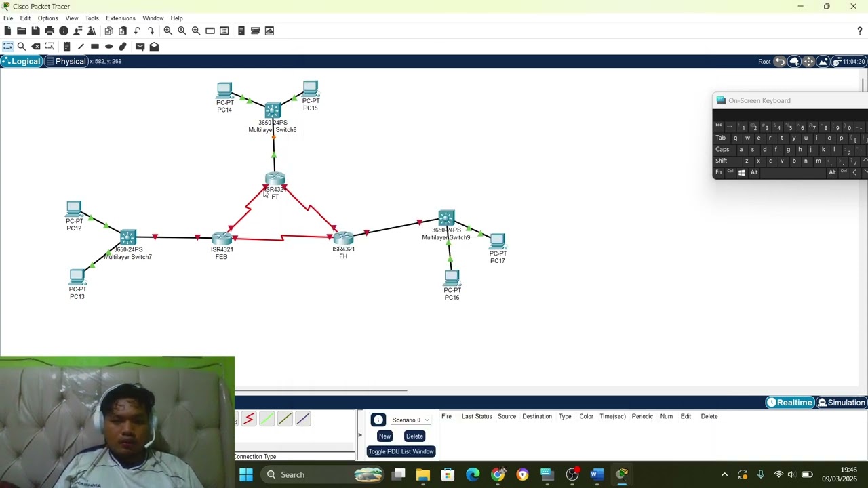
Task: Show hidden icons in system tray
Action: (x=724, y=474)
